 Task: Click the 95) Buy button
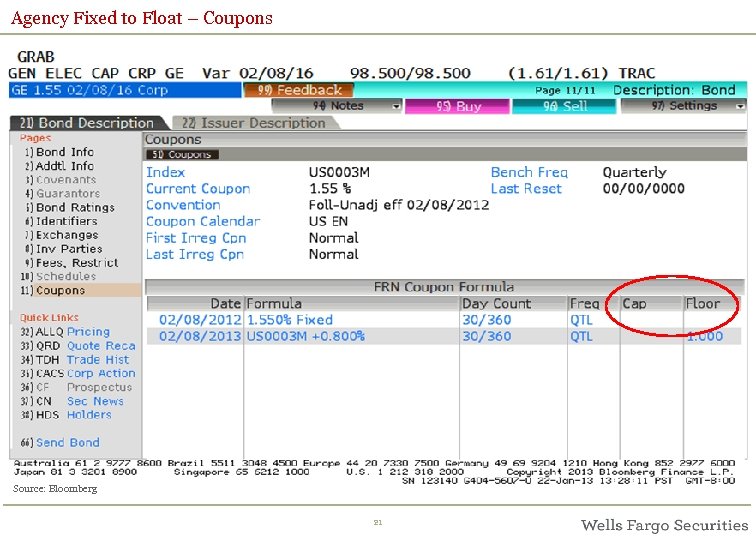457,106
